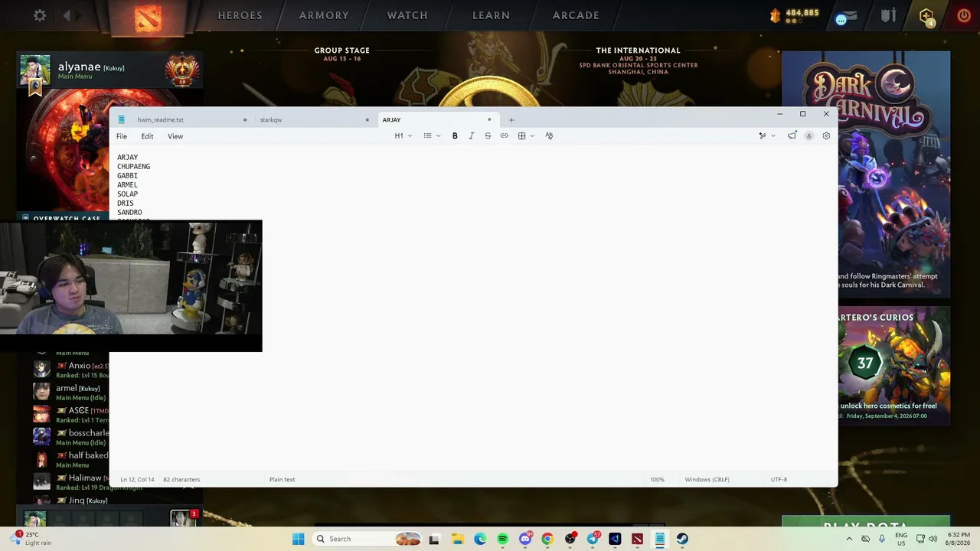Open Microsoft Edge from the taskbar
Image resolution: width=980 pixels, height=551 pixels.
coord(479,539)
